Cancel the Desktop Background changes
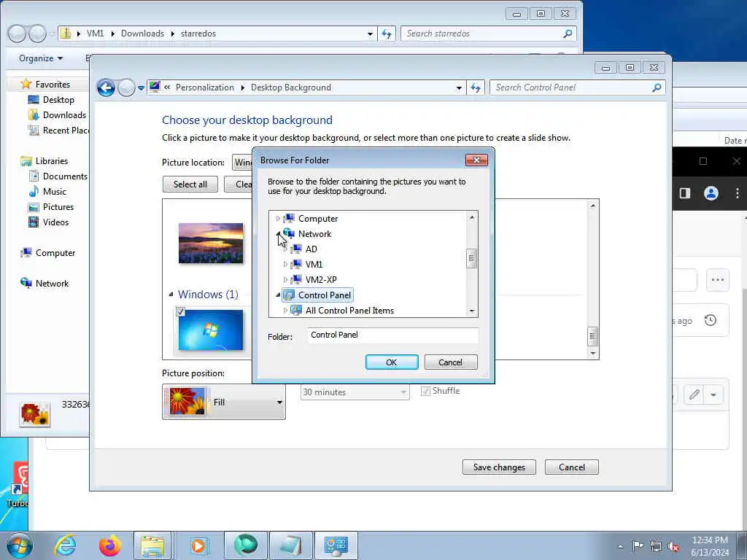Screen dimensions: 747x560 click(572, 467)
